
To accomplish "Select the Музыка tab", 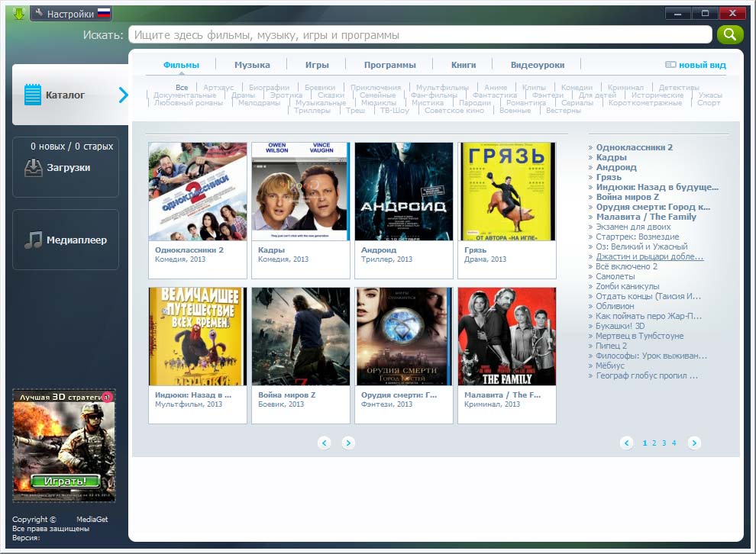I will [252, 65].
